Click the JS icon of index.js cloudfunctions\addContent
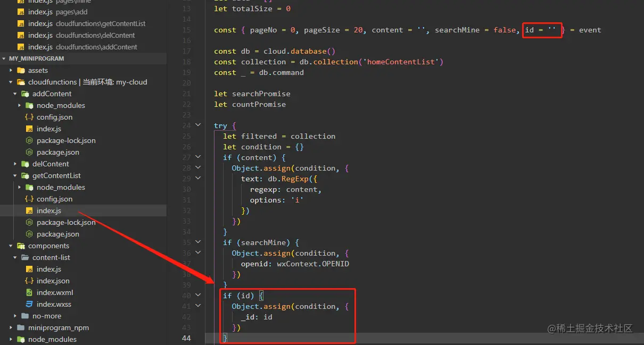The width and height of the screenshot is (644, 345). (21, 47)
